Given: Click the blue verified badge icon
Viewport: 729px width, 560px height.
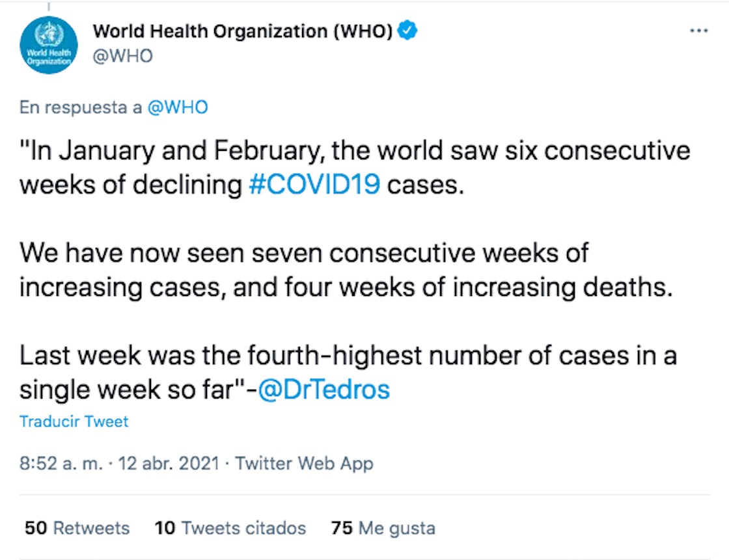Looking at the screenshot, I should (x=407, y=31).
